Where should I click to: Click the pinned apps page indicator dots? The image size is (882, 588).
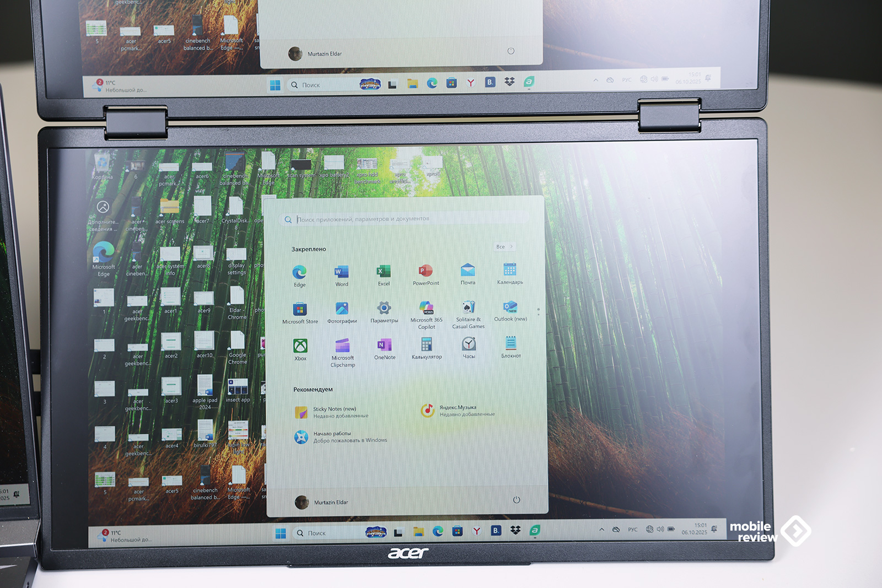(539, 311)
